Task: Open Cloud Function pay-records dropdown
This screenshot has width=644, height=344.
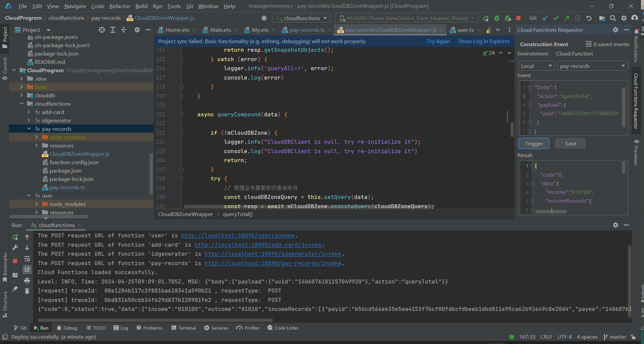Action: 593,66
